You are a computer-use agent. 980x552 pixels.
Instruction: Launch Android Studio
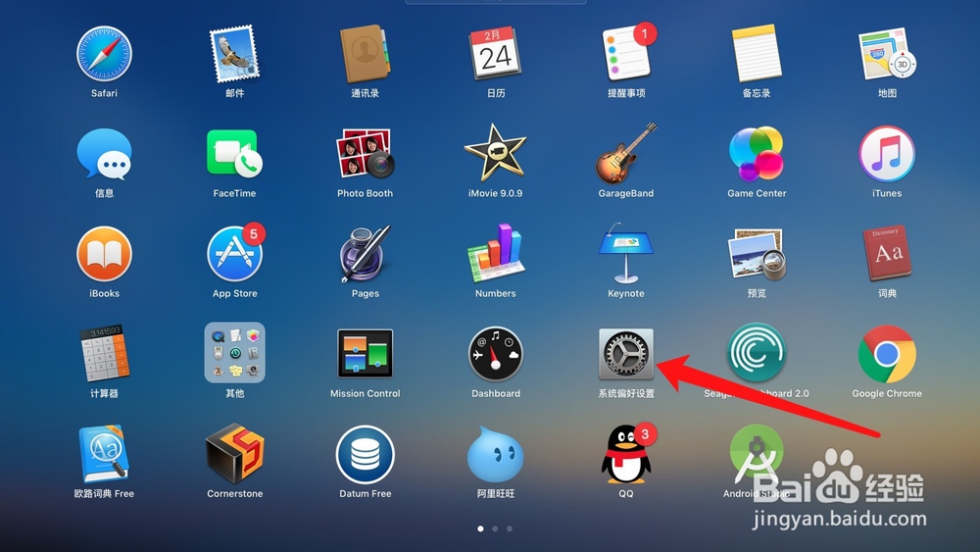(757, 455)
